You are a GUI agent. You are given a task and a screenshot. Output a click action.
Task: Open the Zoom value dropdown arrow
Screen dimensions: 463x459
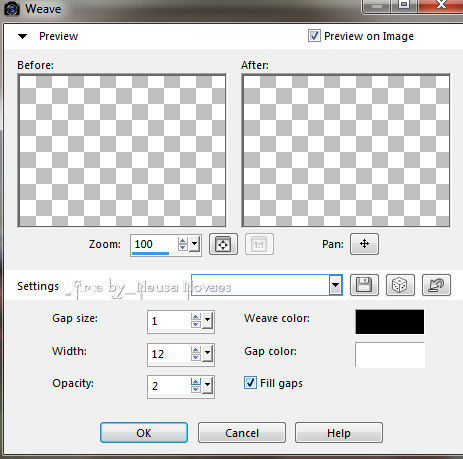pos(194,244)
